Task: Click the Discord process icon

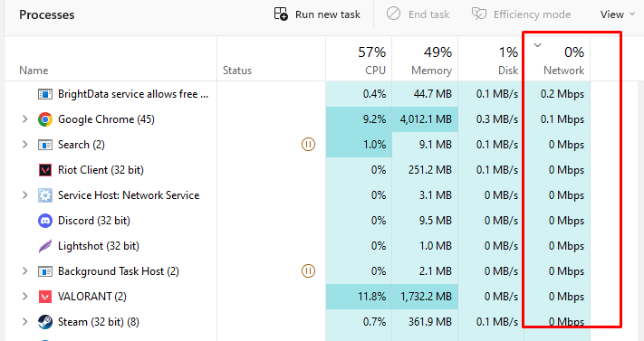Action: point(45,221)
